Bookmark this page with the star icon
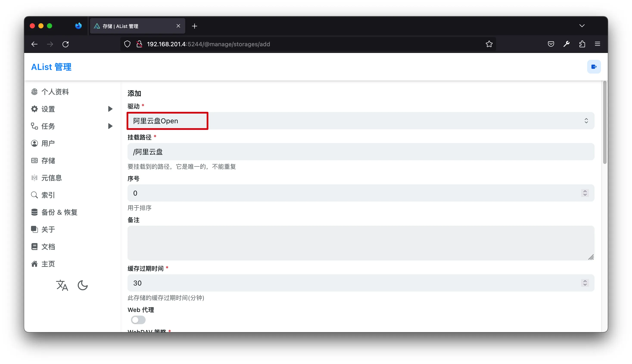 [489, 44]
